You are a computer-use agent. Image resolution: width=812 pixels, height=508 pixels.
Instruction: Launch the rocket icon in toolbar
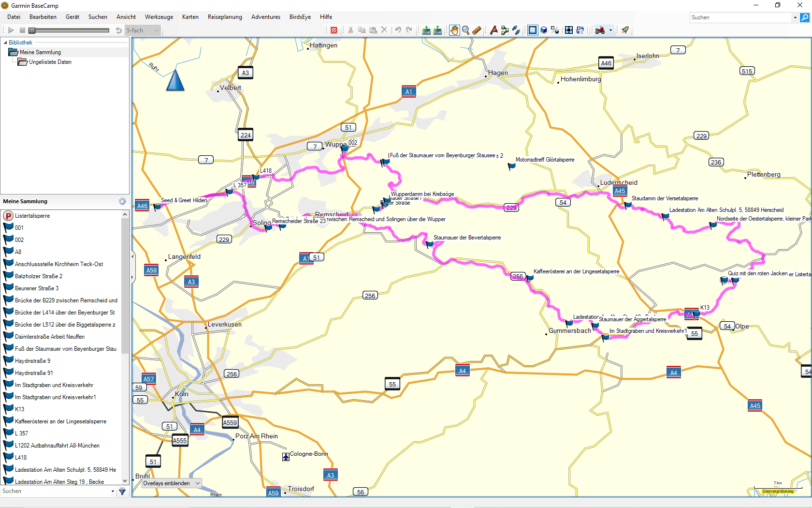625,30
